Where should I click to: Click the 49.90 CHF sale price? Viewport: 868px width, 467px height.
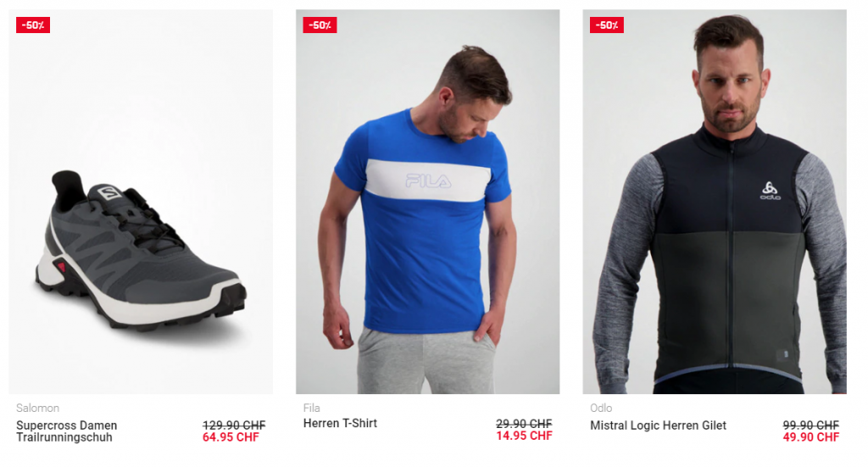[x=810, y=437]
